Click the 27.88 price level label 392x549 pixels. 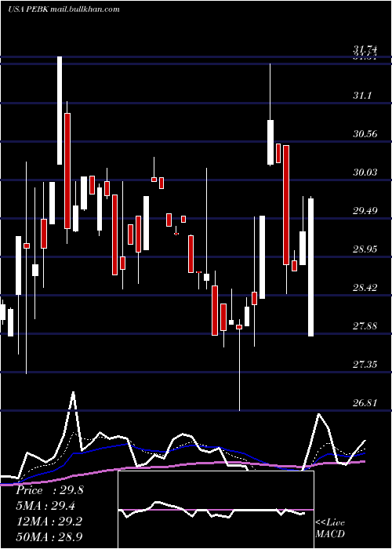(x=365, y=326)
